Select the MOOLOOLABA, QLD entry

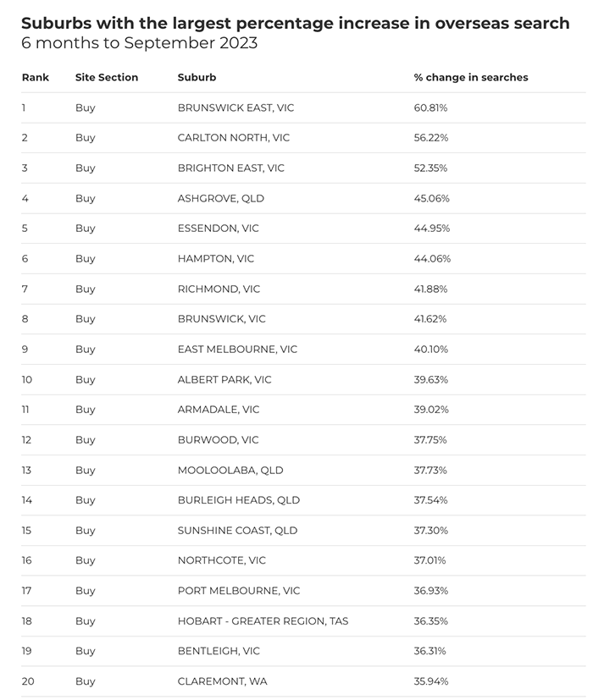pyautogui.click(x=228, y=470)
